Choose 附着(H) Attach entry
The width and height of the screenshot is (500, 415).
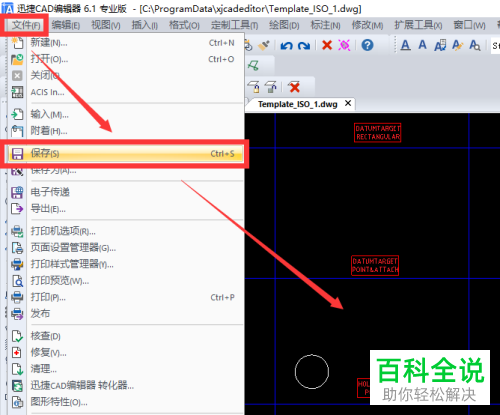pos(126,131)
